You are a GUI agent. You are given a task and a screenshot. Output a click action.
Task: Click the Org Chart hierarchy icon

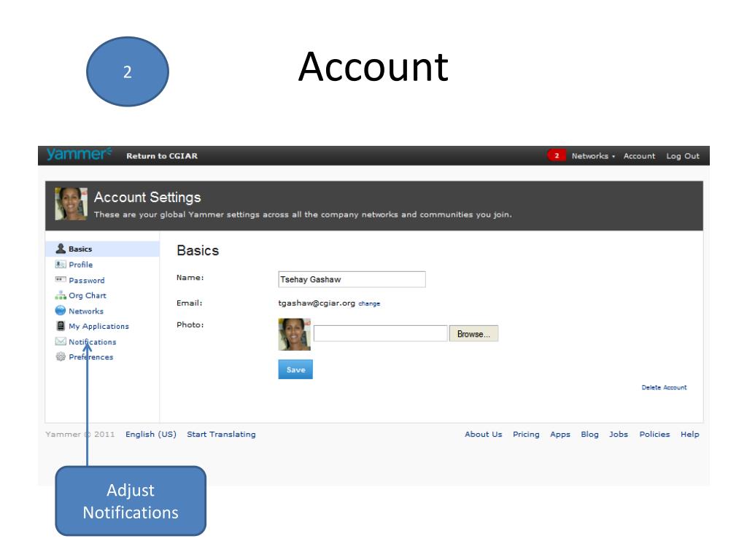click(x=61, y=295)
